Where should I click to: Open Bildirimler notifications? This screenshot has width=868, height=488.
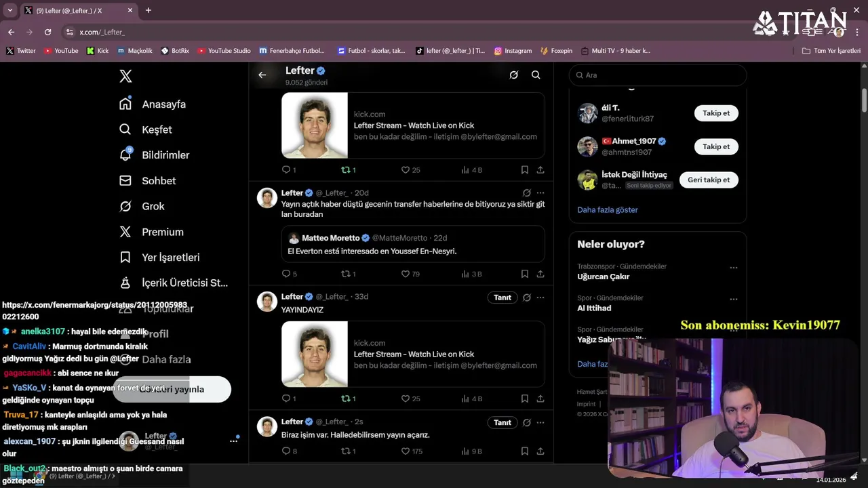[154, 155]
